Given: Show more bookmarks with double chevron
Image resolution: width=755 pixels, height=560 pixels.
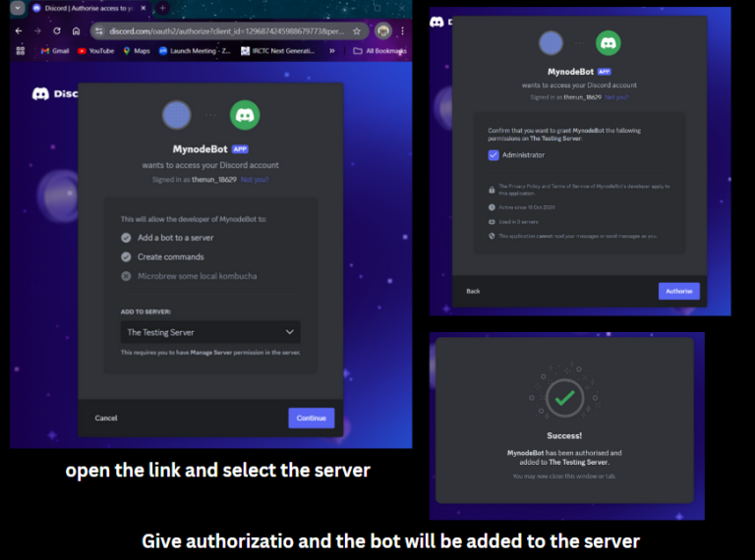Looking at the screenshot, I should 332,50.
